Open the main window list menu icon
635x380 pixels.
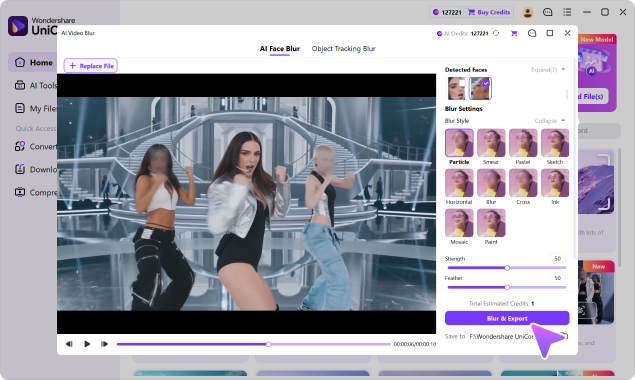point(567,12)
